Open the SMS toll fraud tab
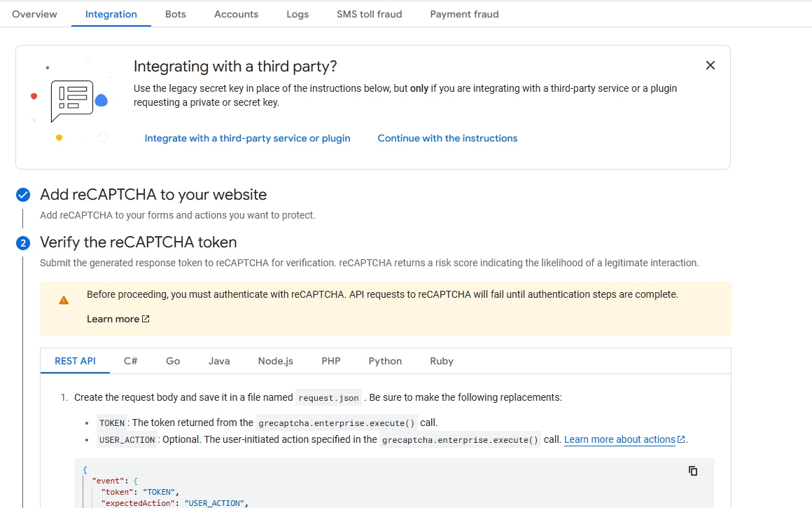Image resolution: width=812 pixels, height=508 pixels. pos(369,14)
